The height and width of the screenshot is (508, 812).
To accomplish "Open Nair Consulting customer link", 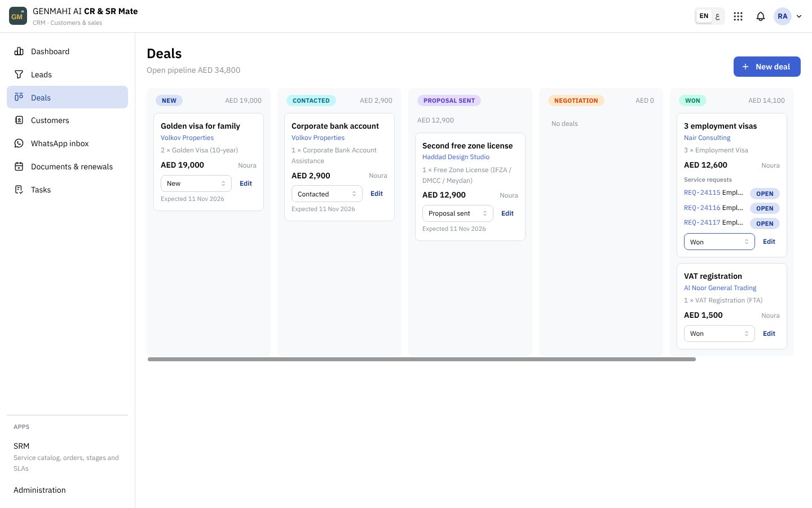I will click(x=707, y=138).
